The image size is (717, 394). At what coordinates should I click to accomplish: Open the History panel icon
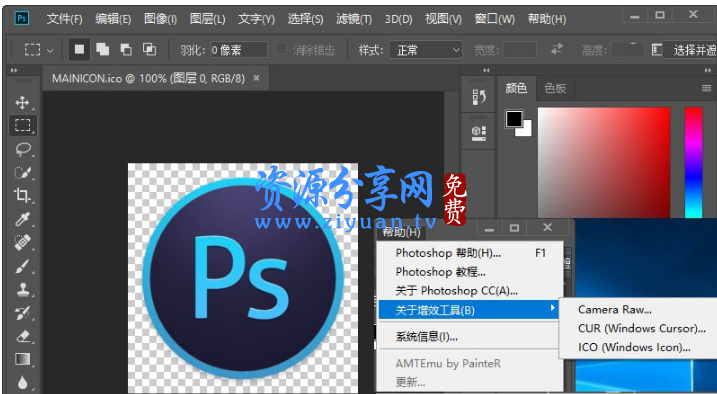[x=478, y=96]
